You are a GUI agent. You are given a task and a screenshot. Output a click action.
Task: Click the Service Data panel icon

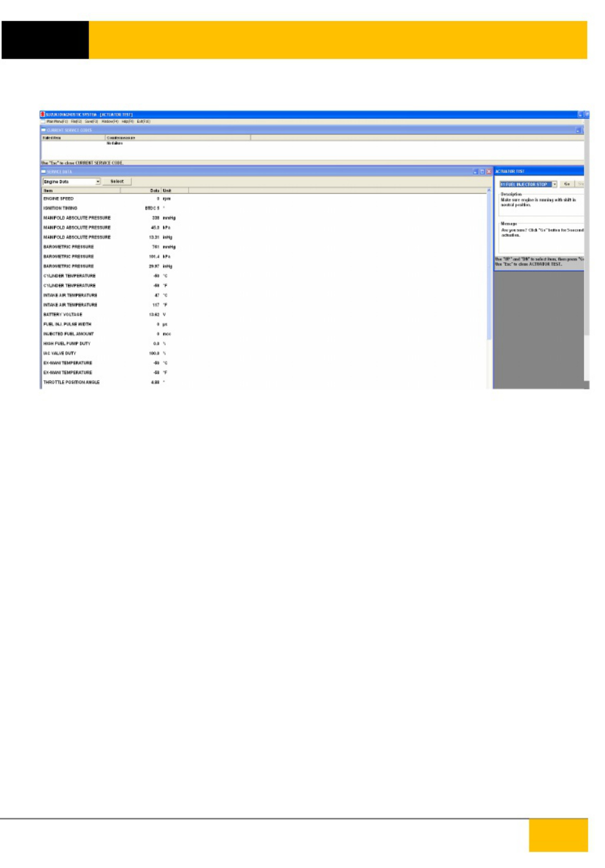[x=43, y=172]
